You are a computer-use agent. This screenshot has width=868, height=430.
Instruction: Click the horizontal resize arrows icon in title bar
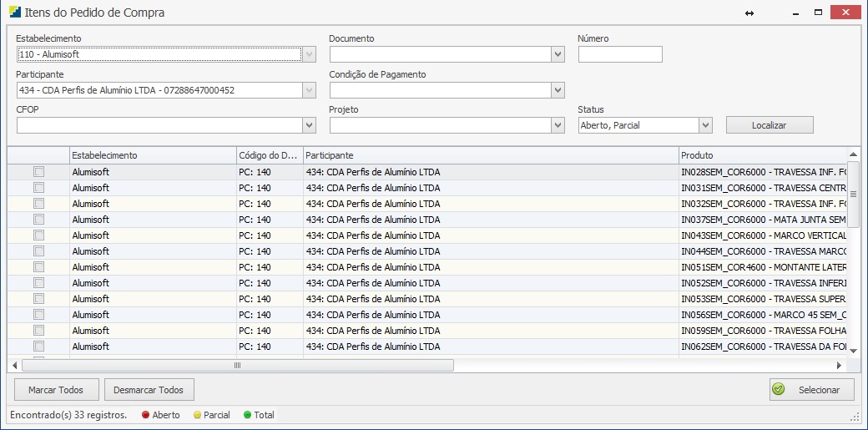point(749,13)
